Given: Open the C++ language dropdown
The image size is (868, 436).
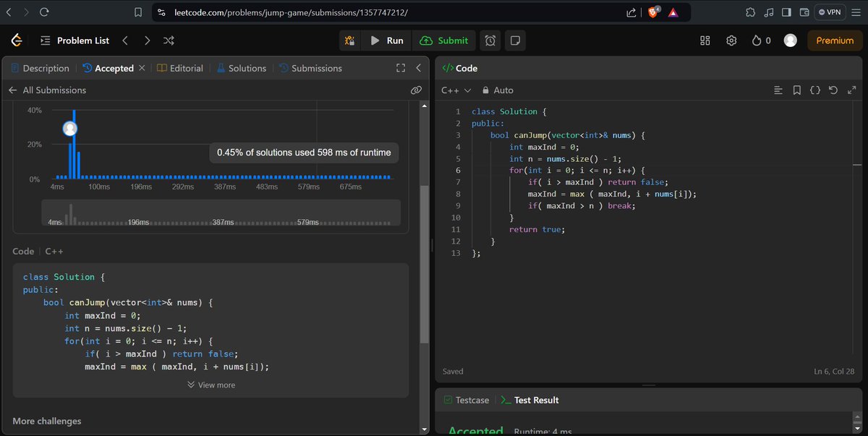Looking at the screenshot, I should pos(456,90).
